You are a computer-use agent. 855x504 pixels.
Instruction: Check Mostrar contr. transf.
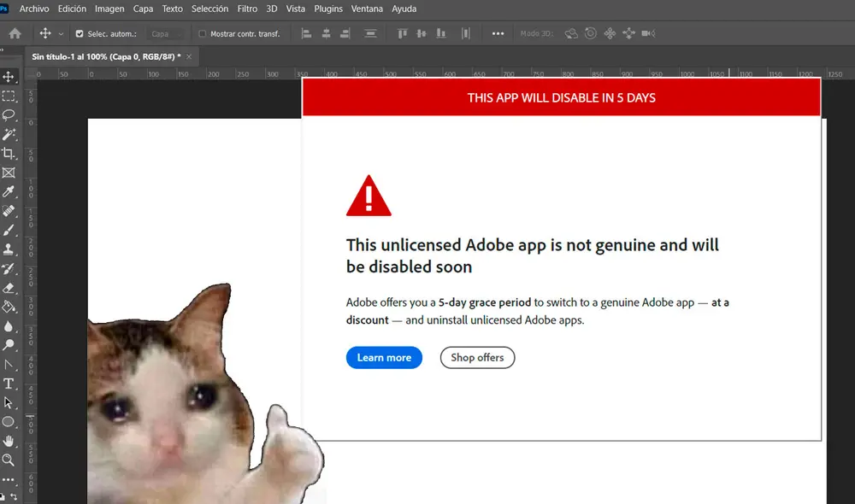(202, 33)
